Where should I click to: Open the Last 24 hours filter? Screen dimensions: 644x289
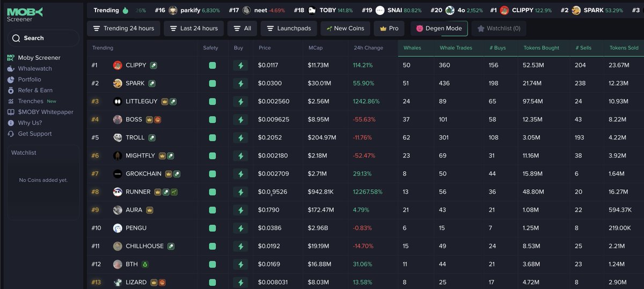(x=193, y=28)
